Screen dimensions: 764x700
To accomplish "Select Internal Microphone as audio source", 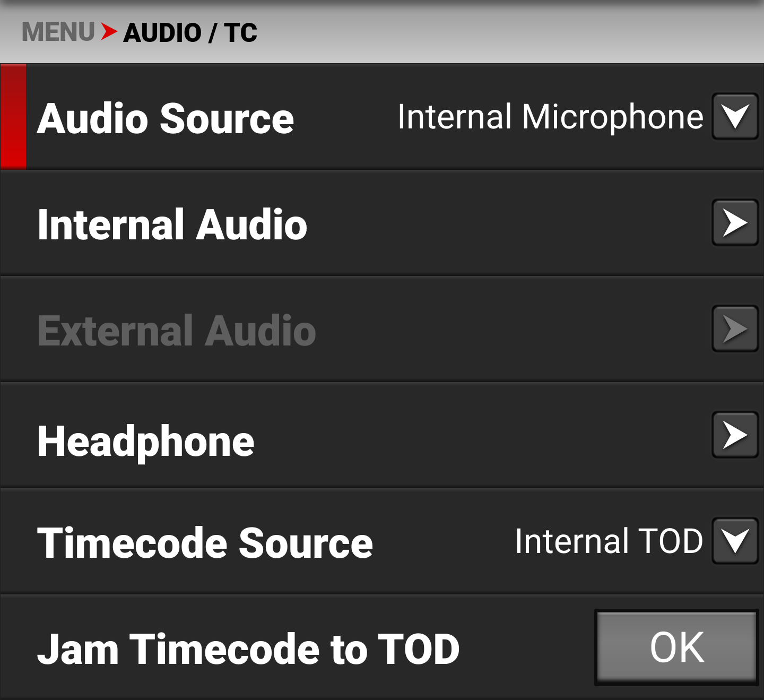I will (550, 117).
